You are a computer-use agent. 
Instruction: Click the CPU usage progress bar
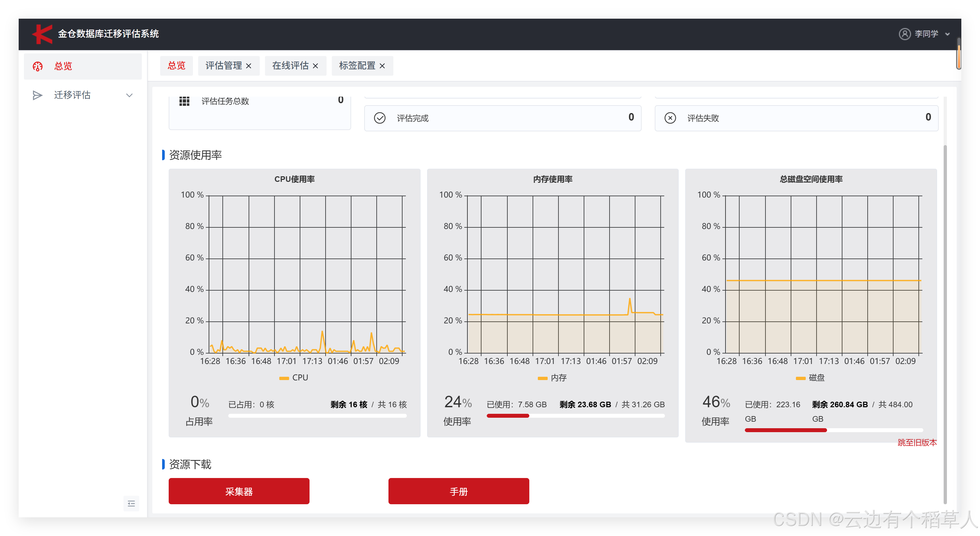tap(317, 416)
